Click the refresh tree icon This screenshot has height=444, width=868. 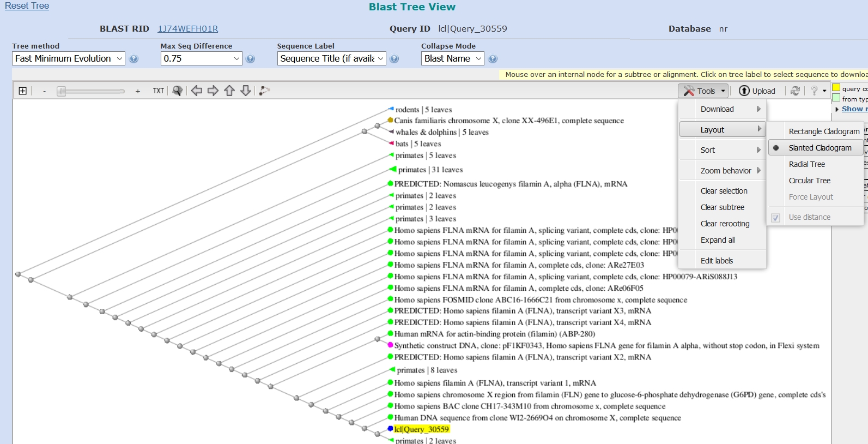[796, 91]
